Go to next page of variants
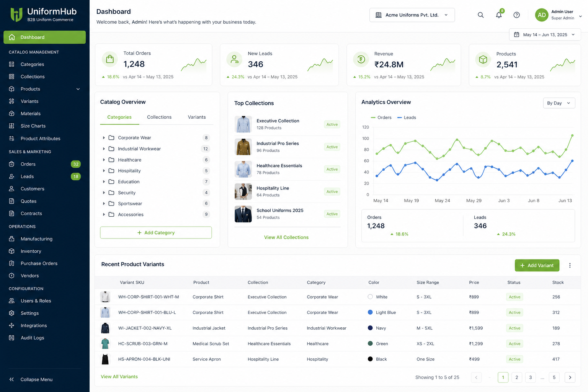This screenshot has height=392, width=588. coord(570,377)
